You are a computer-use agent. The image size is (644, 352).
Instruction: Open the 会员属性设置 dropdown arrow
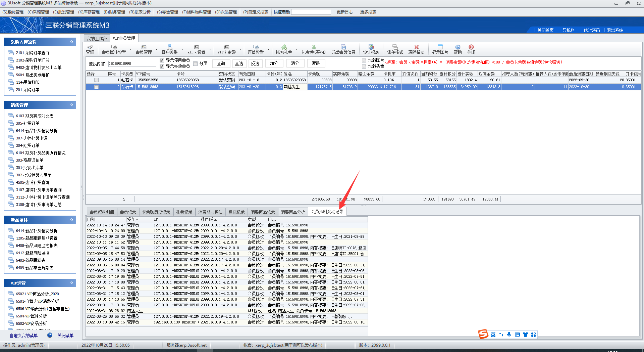click(x=130, y=49)
